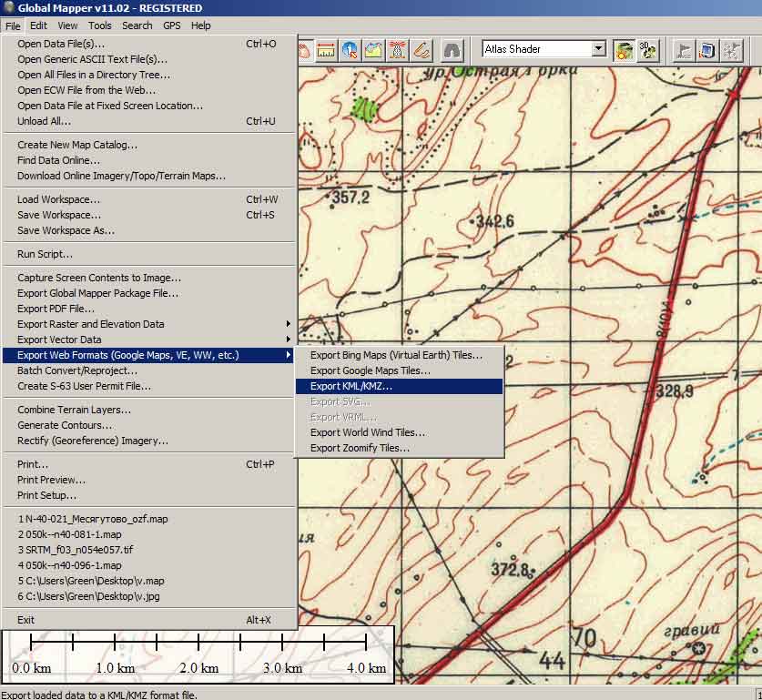This screenshot has width=762, height=700.
Task: Click Export Zoomify Tiles entry
Action: tap(360, 448)
